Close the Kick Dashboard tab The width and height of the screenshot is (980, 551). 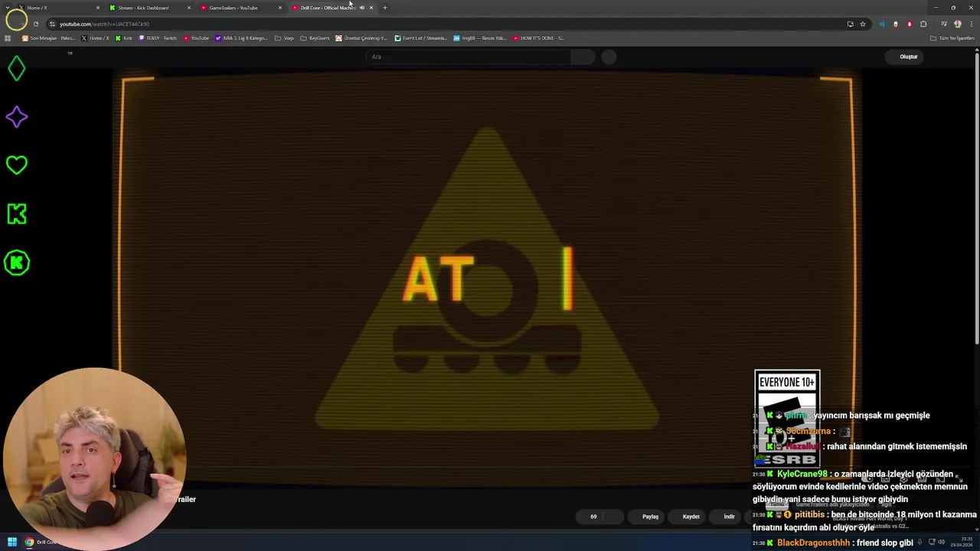pyautogui.click(x=189, y=8)
